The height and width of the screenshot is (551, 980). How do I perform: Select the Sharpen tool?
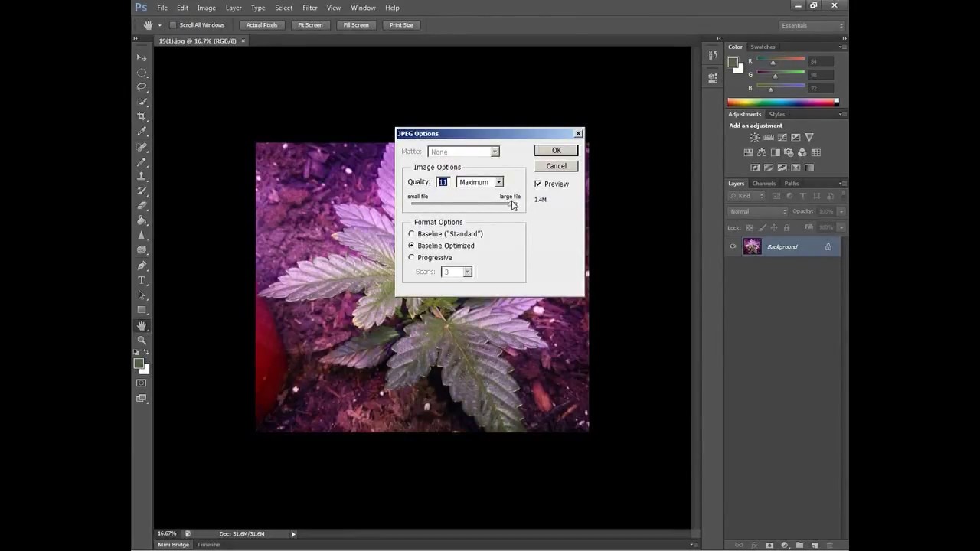pyautogui.click(x=142, y=236)
